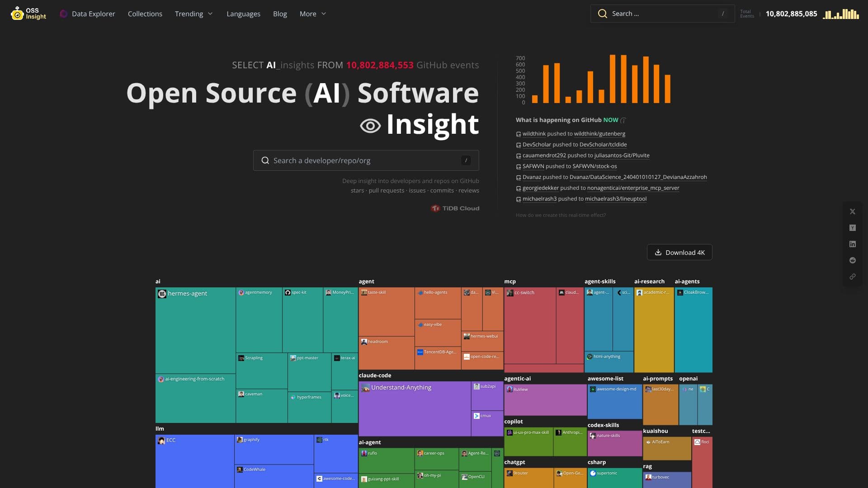Screen dimensions: 868x488
Task: Open Data Explorer from the nav bar
Action: (x=93, y=14)
